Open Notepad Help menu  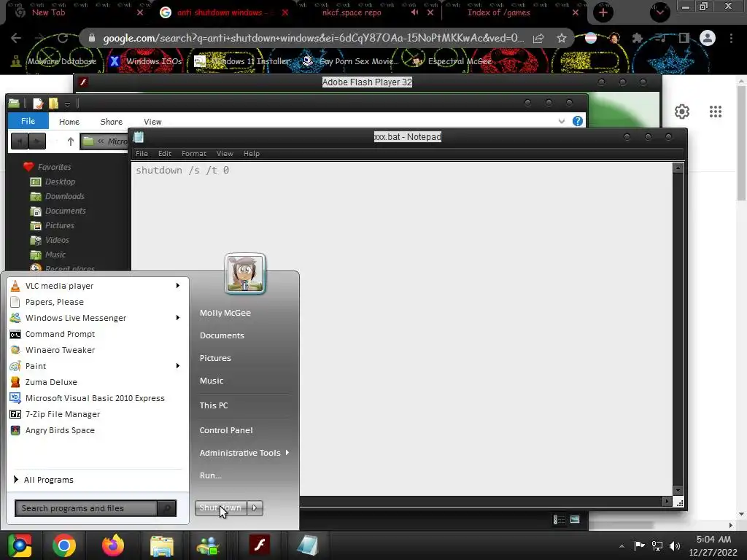click(x=252, y=153)
